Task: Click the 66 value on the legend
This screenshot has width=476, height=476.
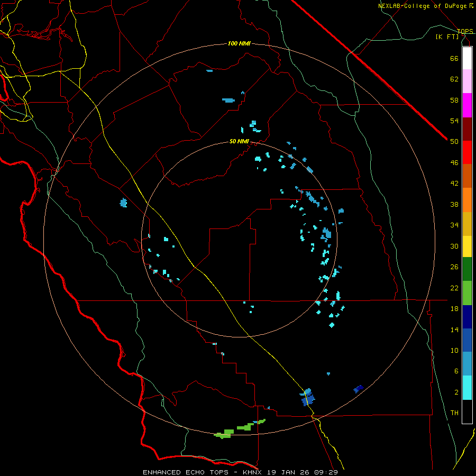Action: (454, 58)
